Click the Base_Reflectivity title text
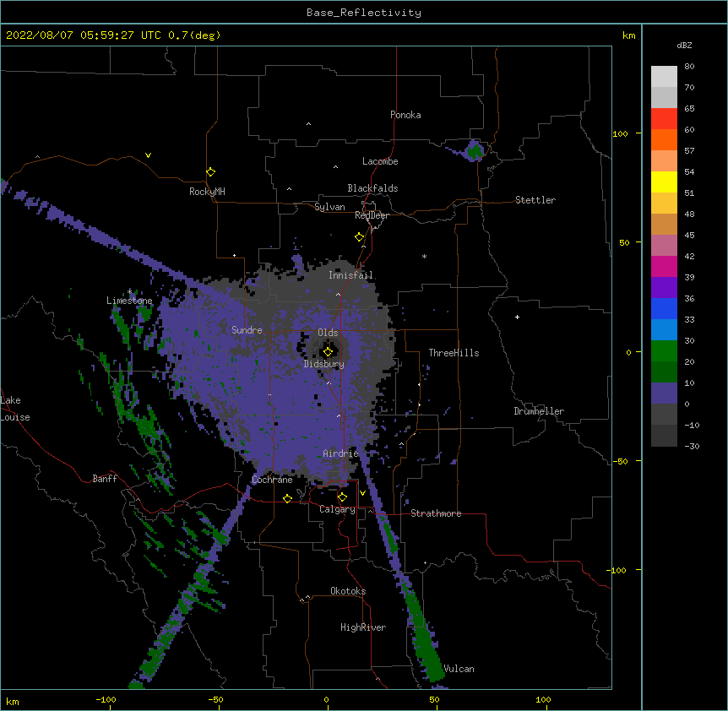Viewport: 728px width, 711px height. pyautogui.click(x=364, y=13)
